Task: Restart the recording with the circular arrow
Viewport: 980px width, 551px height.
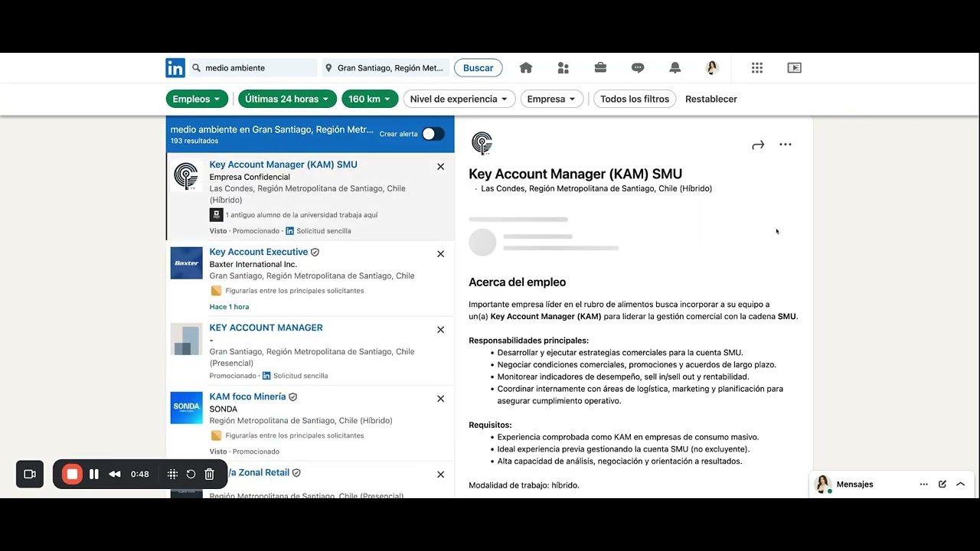Action: tap(191, 474)
